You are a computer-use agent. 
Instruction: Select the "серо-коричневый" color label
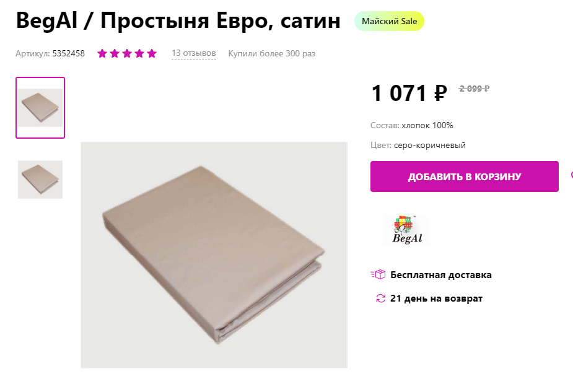point(429,145)
